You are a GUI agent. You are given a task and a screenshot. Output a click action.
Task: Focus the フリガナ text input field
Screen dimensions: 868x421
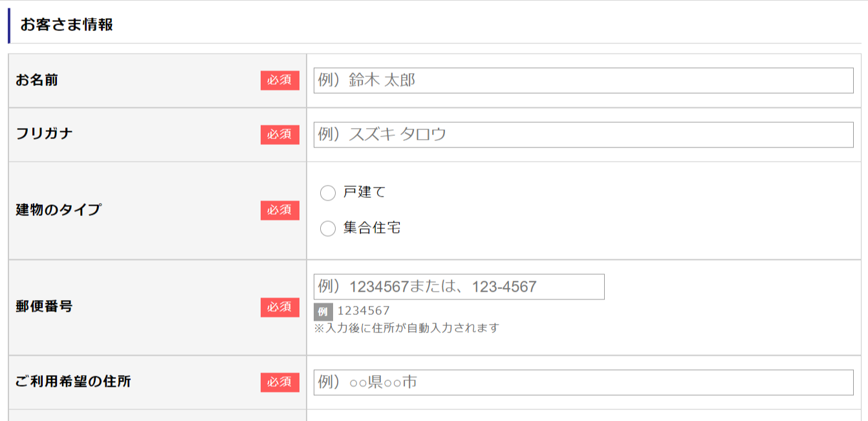[x=583, y=135]
